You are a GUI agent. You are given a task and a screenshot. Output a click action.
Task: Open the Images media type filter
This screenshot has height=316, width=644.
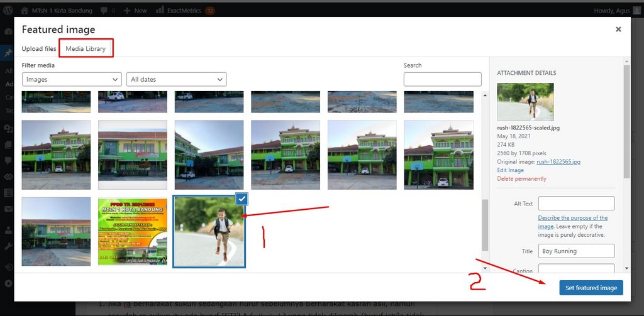tap(72, 79)
